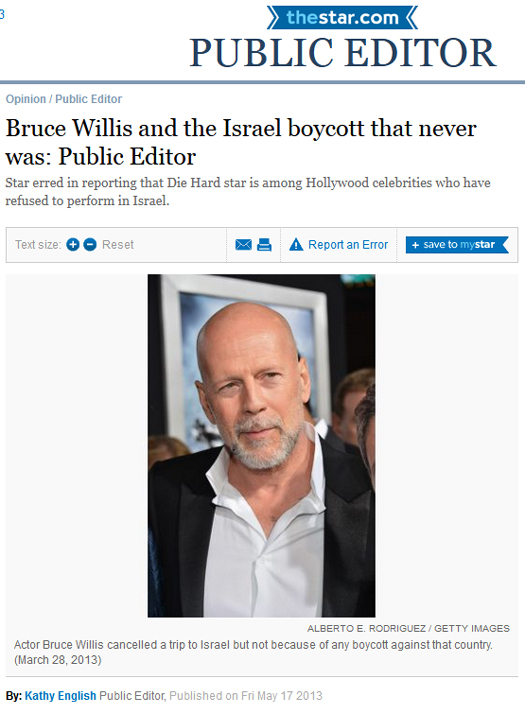This screenshot has height=714, width=525.
Task: Click the PUBLIC EDITOR section heading
Action: (343, 53)
